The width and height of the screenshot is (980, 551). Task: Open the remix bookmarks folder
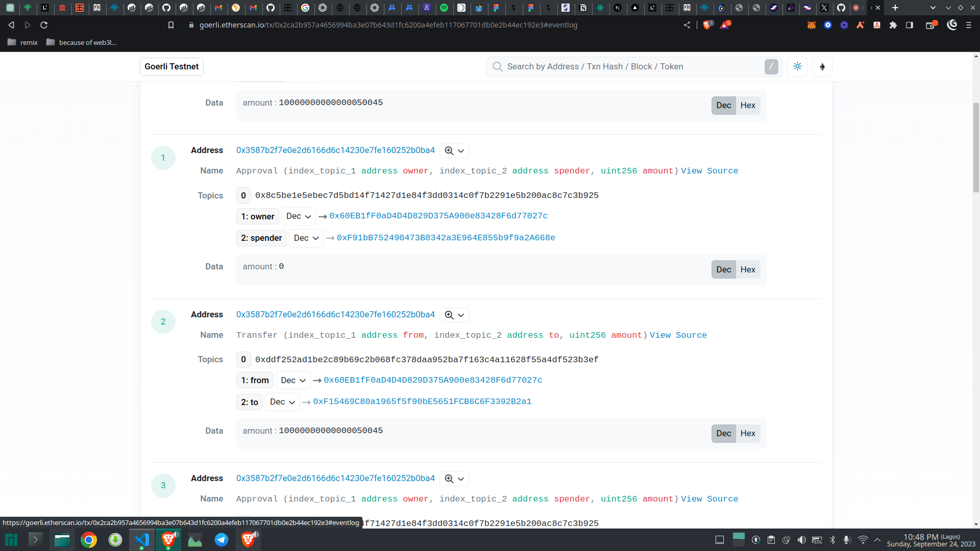coord(23,42)
